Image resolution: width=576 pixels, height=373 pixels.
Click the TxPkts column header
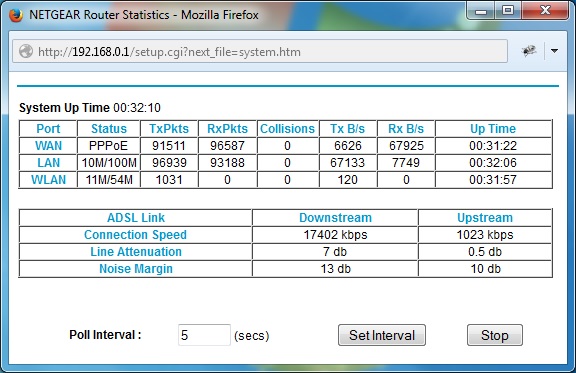169,129
